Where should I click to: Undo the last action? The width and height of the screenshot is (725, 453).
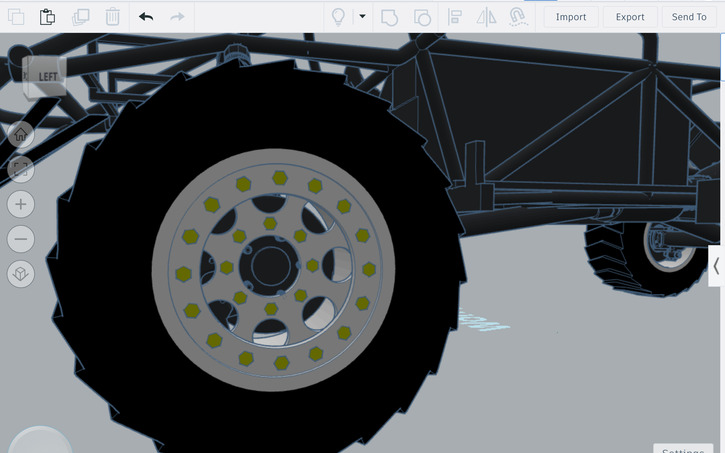146,17
